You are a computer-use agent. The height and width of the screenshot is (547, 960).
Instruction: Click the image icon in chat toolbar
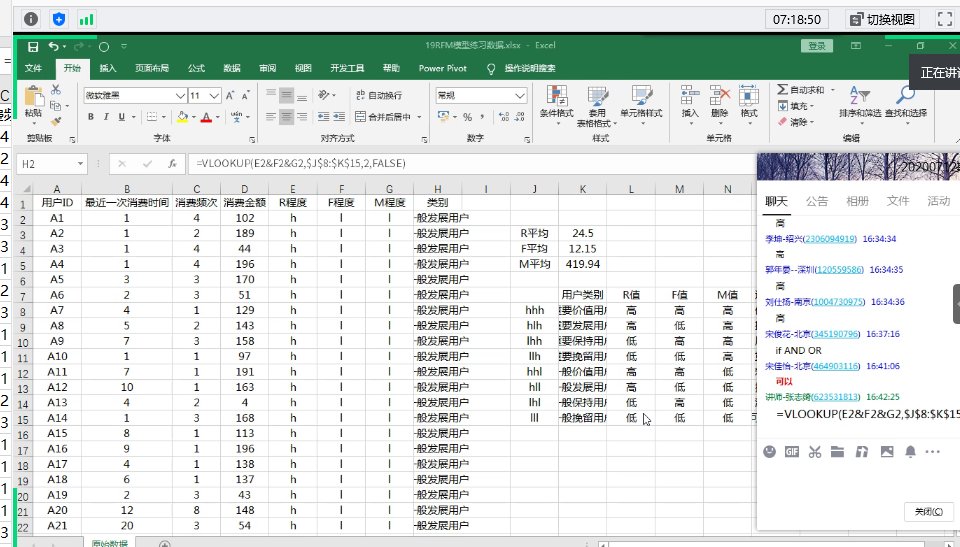point(887,452)
